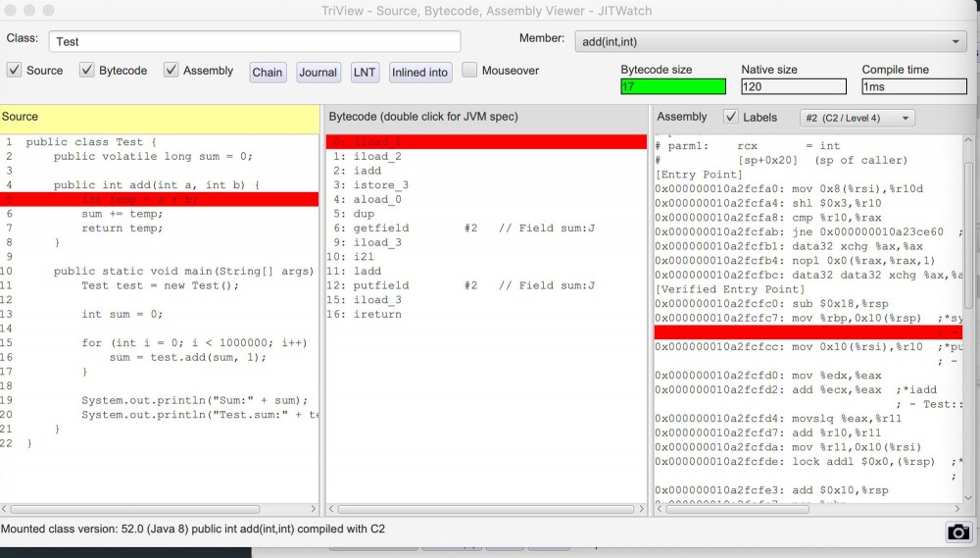980x558 pixels.
Task: Select source line 'System.out.println("Sum:" + sum);'
Action: 194,401
